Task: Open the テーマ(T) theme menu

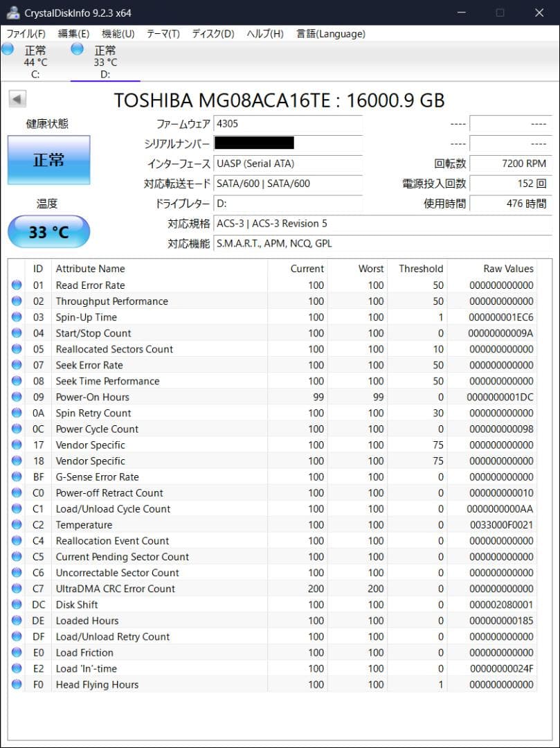Action: point(161,33)
